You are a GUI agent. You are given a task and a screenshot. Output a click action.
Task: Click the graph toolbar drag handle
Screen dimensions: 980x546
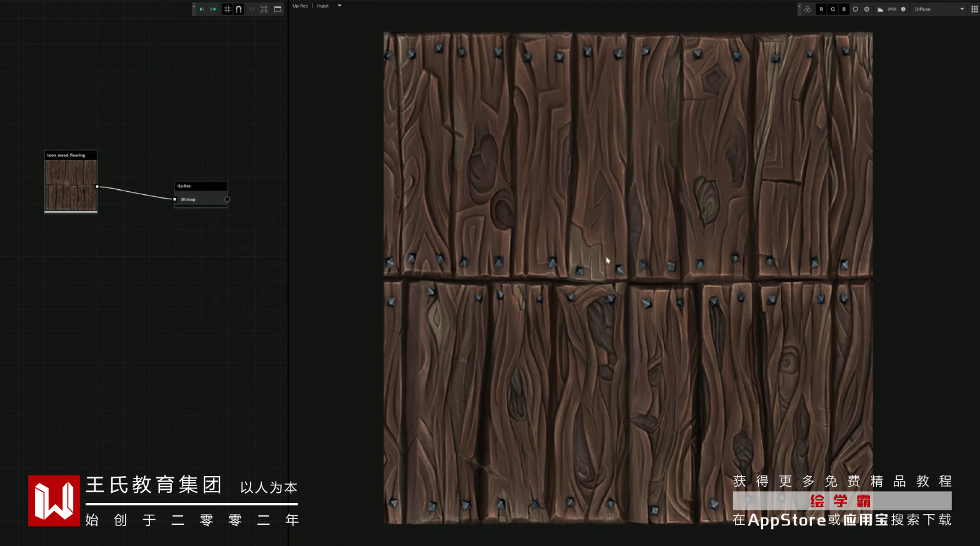click(x=194, y=9)
